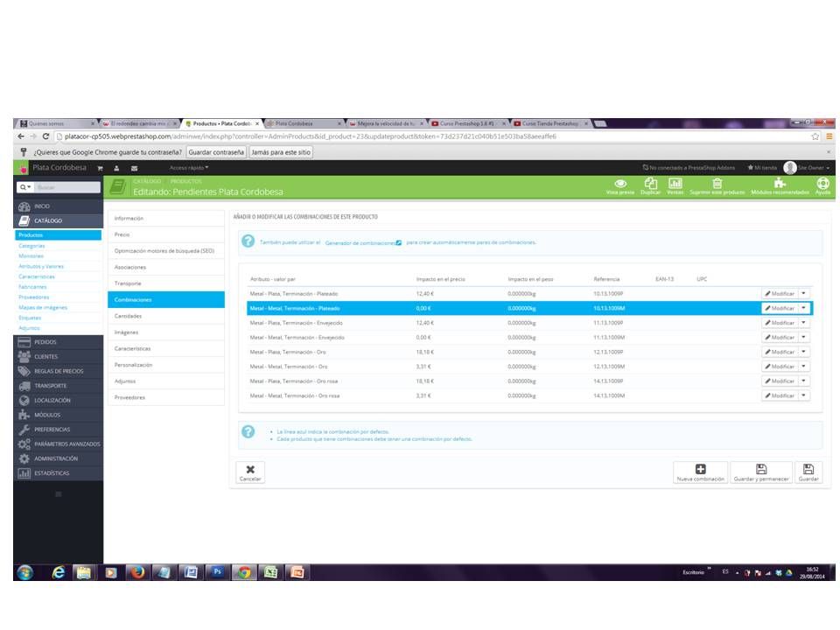Expand dropdown for Metal - Metal, Envejecido row

click(x=803, y=337)
